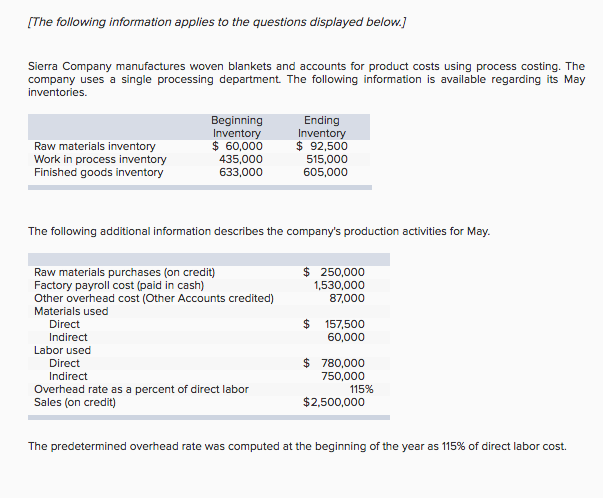Click the 515,000 ending work in process value
This screenshot has width=603, height=500.
pos(326,159)
